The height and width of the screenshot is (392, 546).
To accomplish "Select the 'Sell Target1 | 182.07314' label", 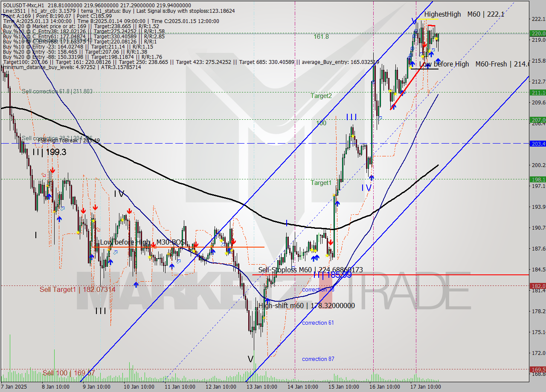I will (x=78, y=290).
